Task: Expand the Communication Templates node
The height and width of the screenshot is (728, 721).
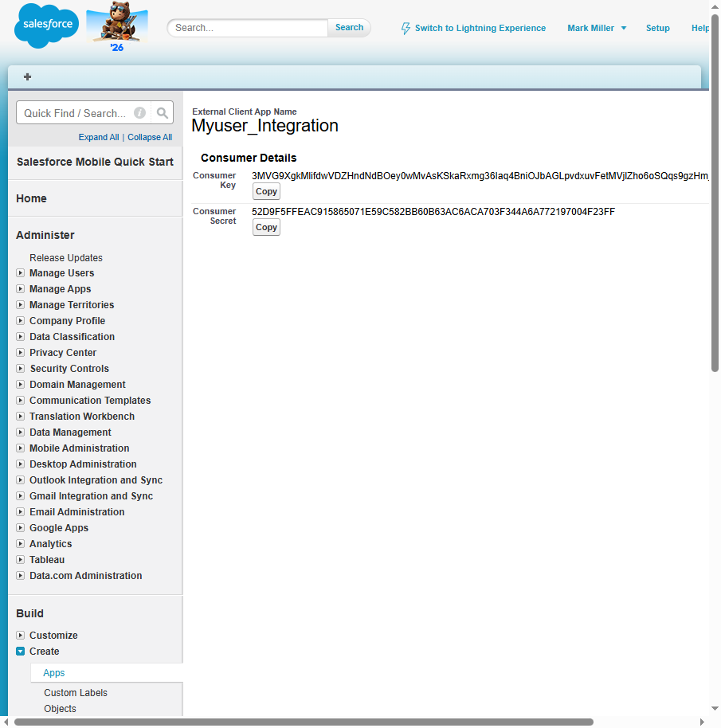Action: [x=21, y=400]
